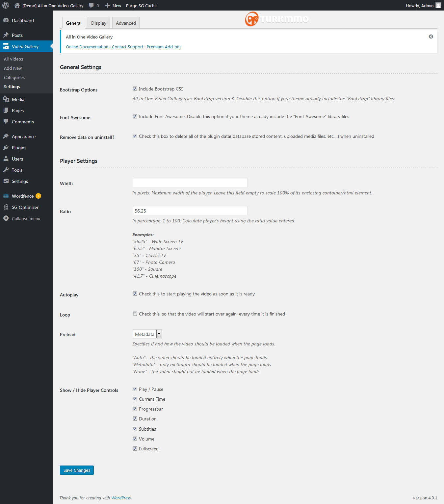Toggle the Subtitles checkbox
The width and height of the screenshot is (444, 504).
point(135,429)
